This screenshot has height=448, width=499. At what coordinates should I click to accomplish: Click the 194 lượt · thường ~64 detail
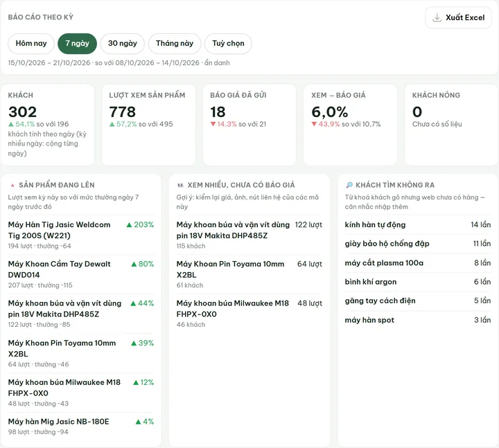40,246
